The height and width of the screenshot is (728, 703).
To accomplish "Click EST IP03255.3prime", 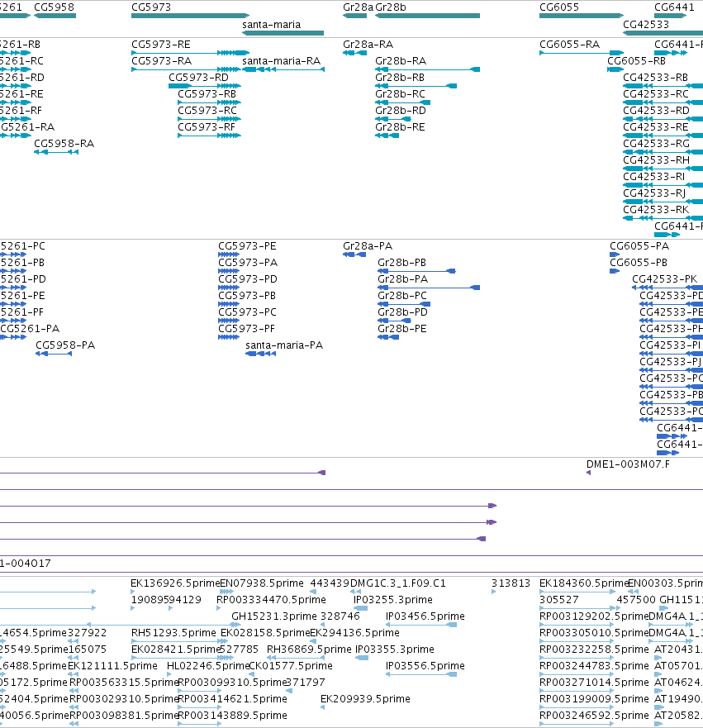I will 393,599.
